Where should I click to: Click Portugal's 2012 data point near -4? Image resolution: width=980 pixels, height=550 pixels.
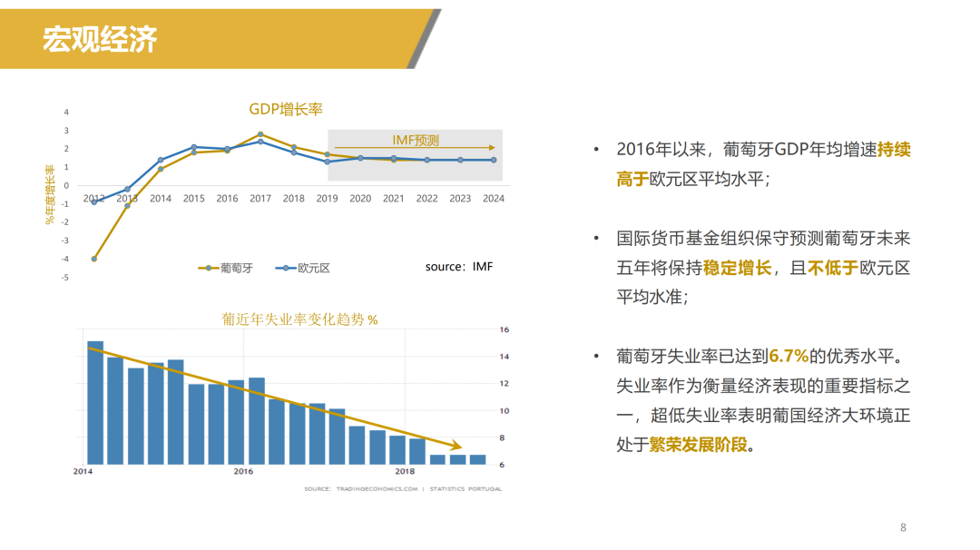pos(94,259)
